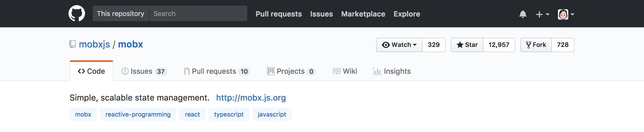Switch to the Issues tab
This screenshot has height=132, width=644.
click(x=144, y=71)
